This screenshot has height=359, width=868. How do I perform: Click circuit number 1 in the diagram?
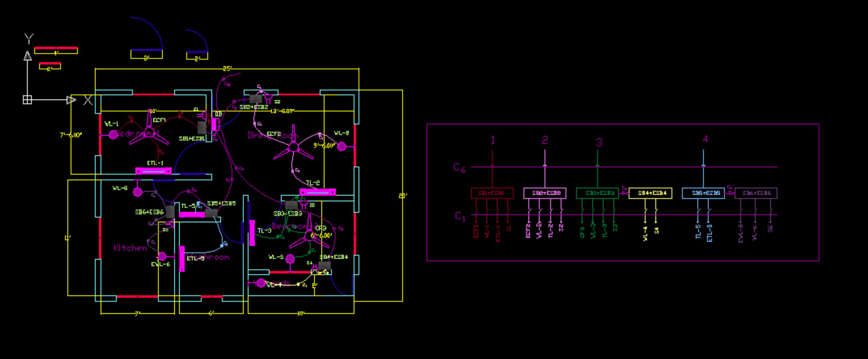(492, 140)
